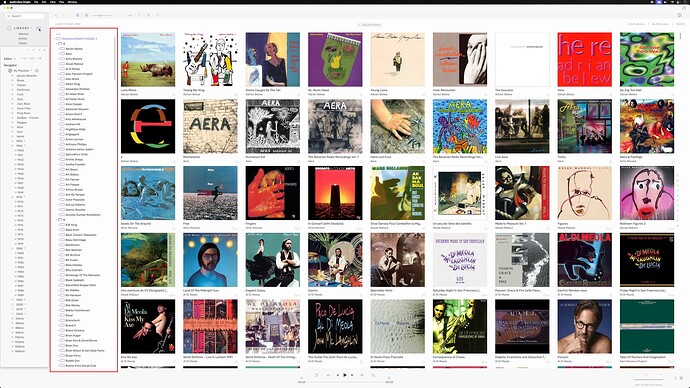Click the magnifier icon in Search field
The image size is (690, 388).
(9, 16)
